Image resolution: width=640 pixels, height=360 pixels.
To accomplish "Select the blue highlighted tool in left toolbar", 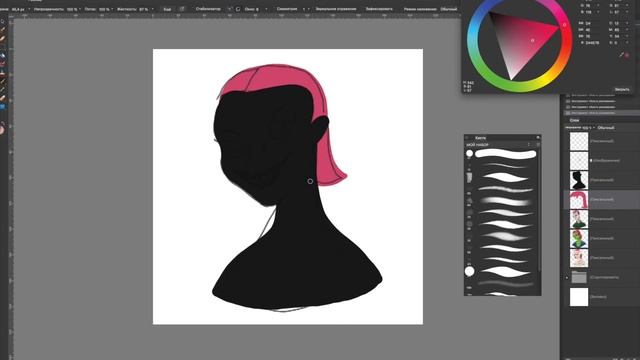I will click(x=2, y=107).
